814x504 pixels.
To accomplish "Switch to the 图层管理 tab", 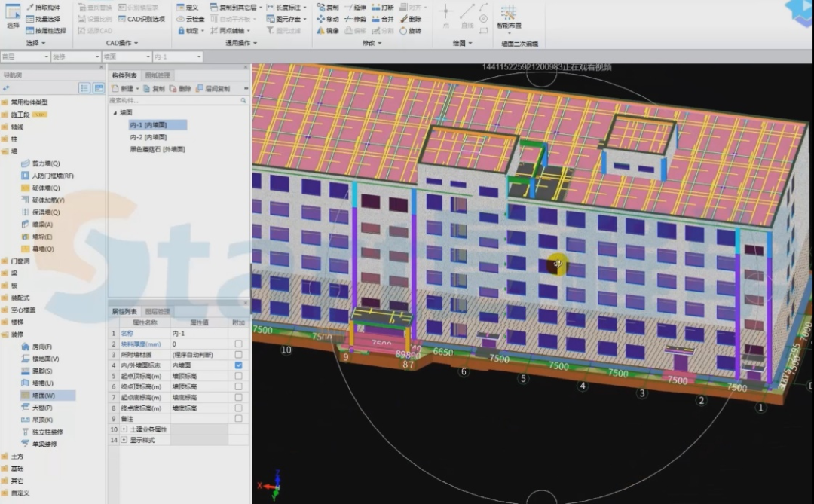I will pos(158,311).
